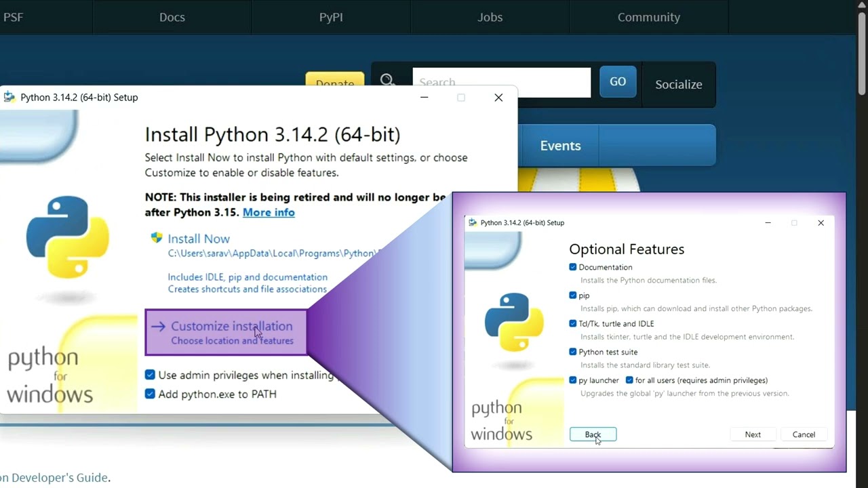Open the Socialize menu
868x488 pixels.
coord(678,85)
